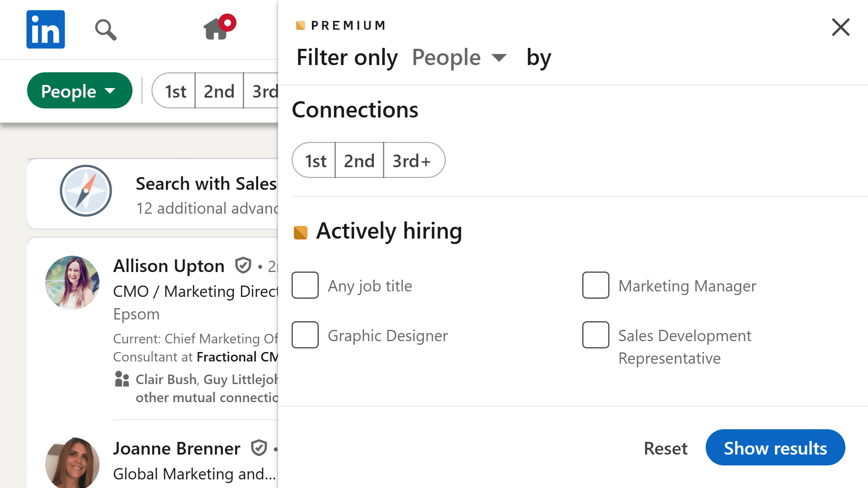Viewport: 868px width, 488px height.
Task: Reset all filters
Action: [x=665, y=448]
